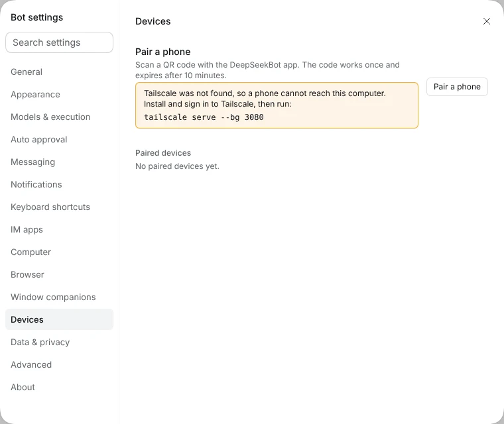Open Window companions settings

(x=59, y=297)
